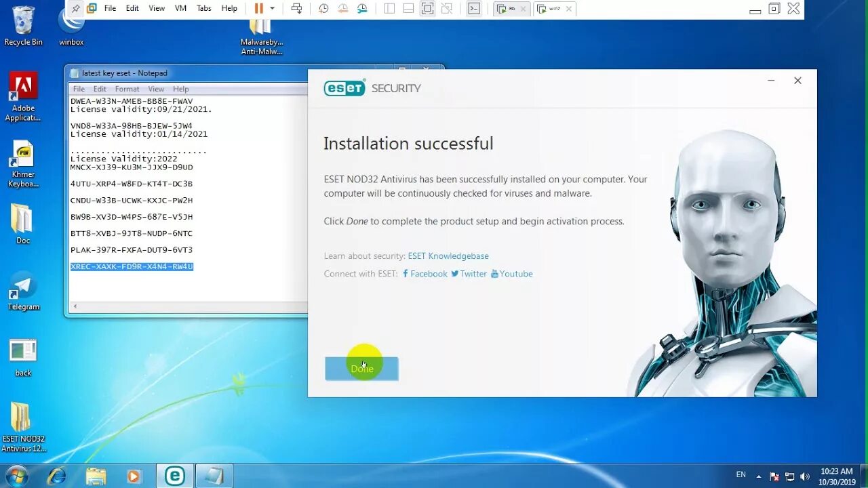The width and height of the screenshot is (868, 488).
Task: Click the pin toolbar icon
Action: 76,8
